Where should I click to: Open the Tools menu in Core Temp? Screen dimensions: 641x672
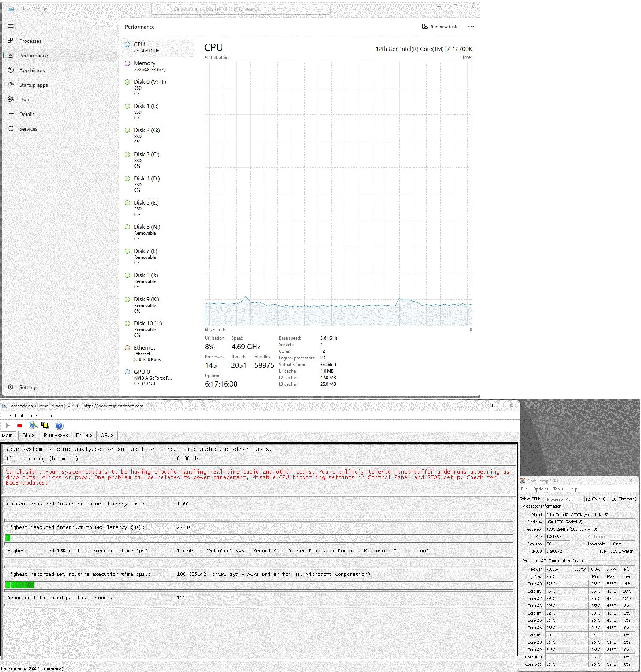tap(558, 489)
